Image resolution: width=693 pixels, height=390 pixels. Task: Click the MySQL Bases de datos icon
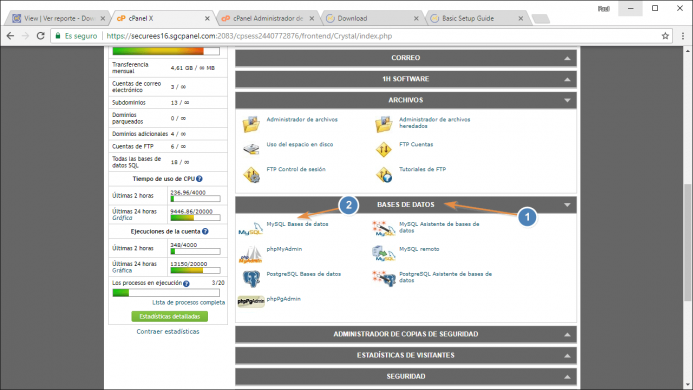[251, 229]
